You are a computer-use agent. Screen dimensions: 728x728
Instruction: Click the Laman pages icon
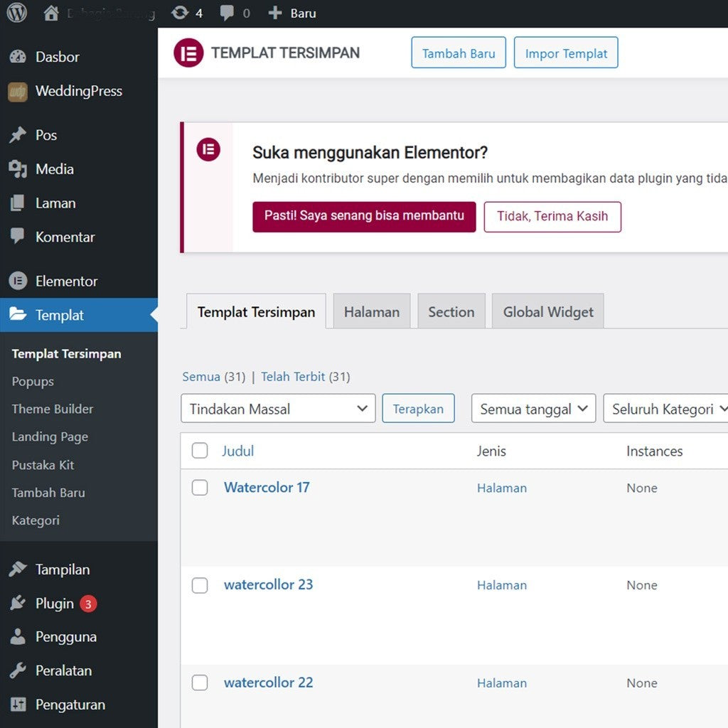(18, 203)
